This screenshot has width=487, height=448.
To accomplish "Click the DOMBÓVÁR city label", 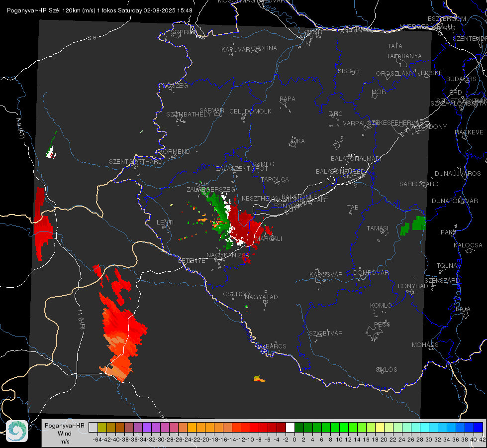I will 371,273.
